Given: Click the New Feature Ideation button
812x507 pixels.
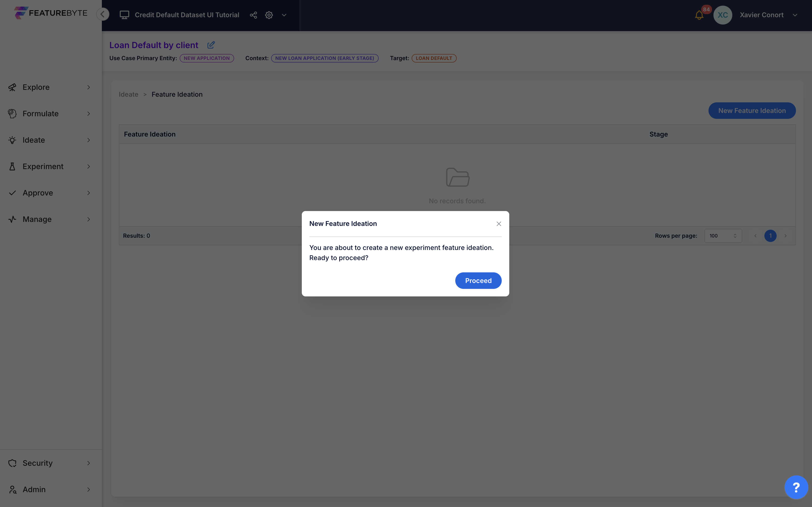Looking at the screenshot, I should point(752,111).
